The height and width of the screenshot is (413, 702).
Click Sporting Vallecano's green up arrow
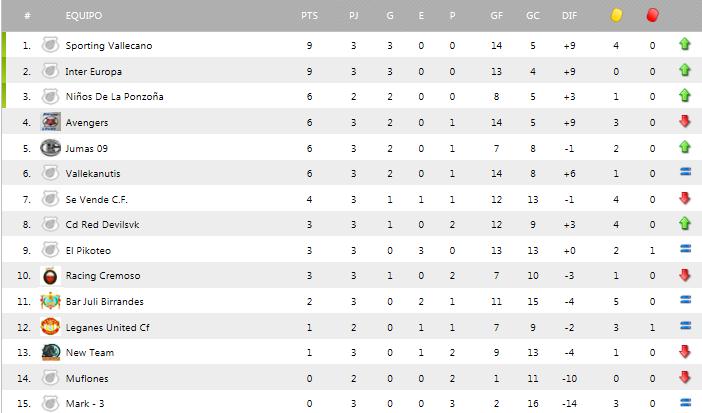click(685, 45)
